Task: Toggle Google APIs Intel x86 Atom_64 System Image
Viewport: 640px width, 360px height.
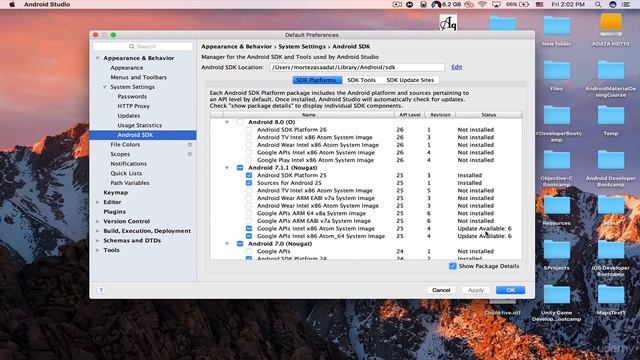Action: 249,236
